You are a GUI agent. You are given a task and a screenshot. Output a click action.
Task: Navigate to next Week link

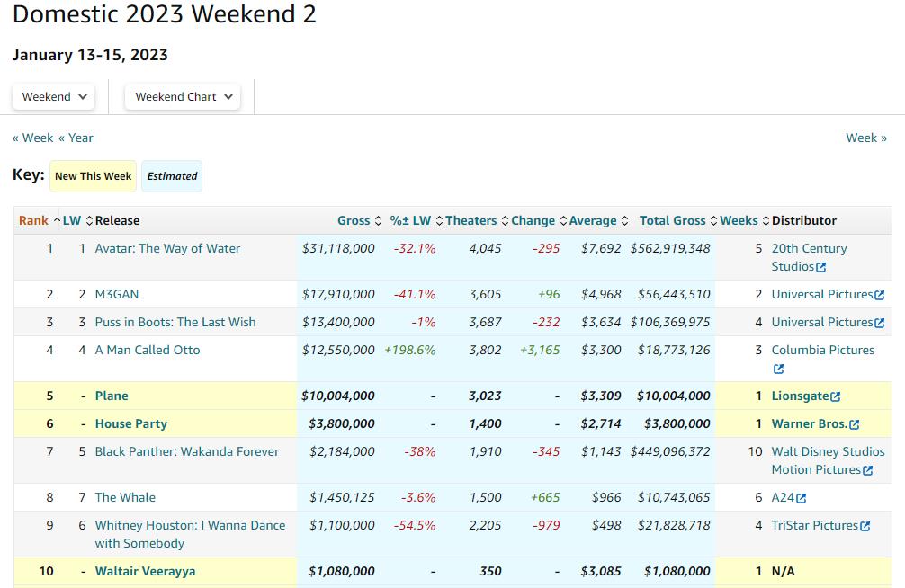pos(865,138)
